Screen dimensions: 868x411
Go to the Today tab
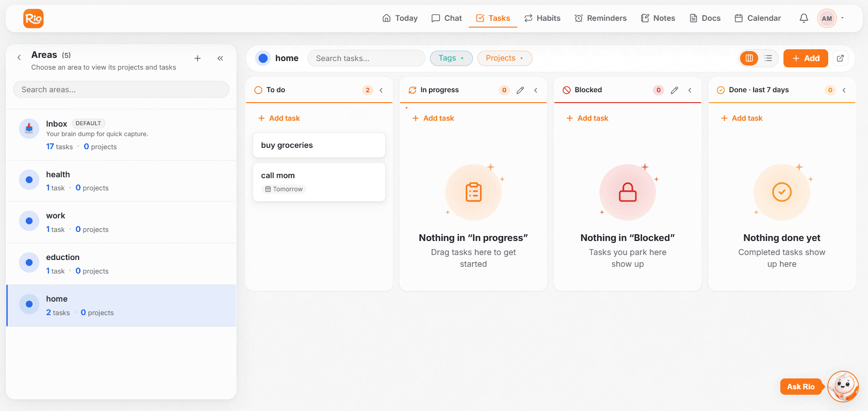click(400, 18)
